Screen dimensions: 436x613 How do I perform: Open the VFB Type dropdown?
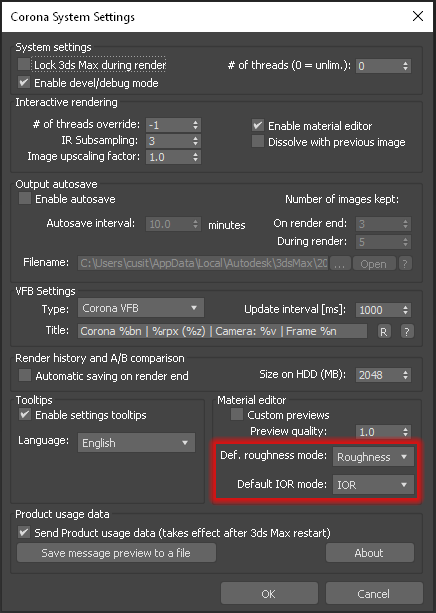click(141, 308)
